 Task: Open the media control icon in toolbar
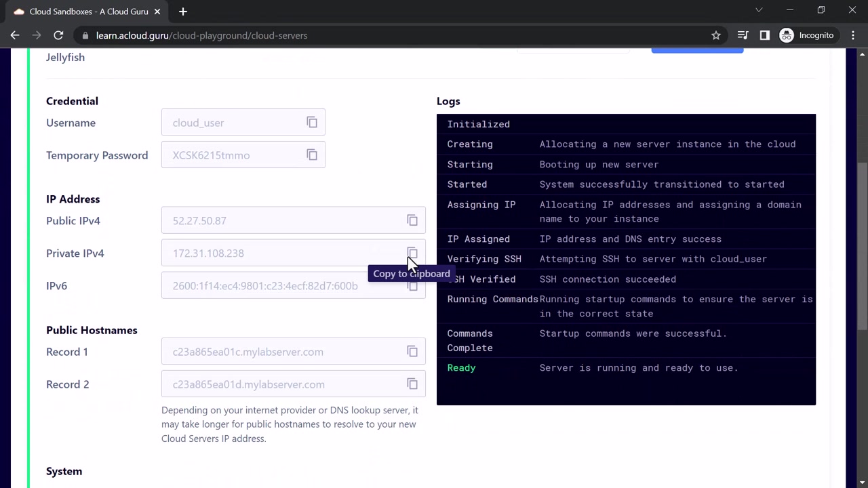(743, 35)
